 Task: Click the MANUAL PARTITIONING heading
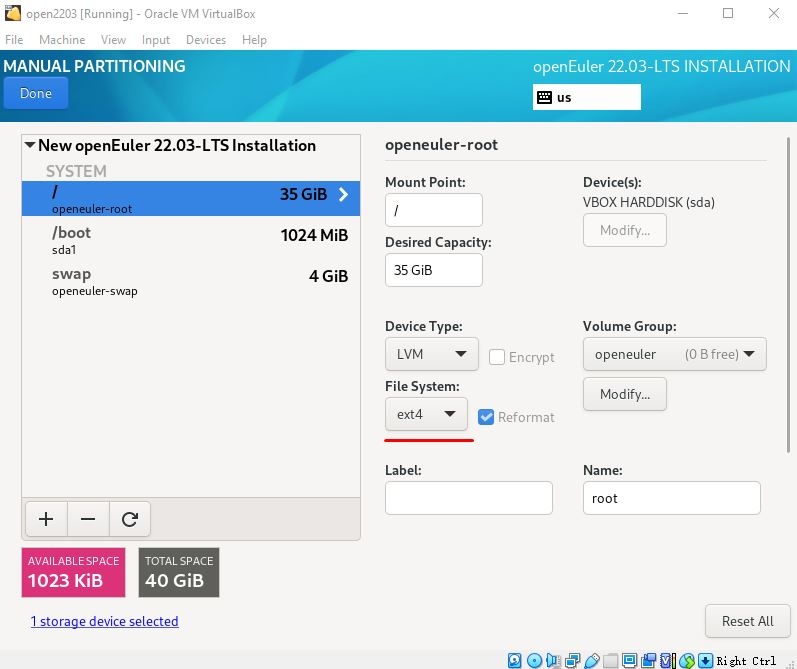point(95,66)
